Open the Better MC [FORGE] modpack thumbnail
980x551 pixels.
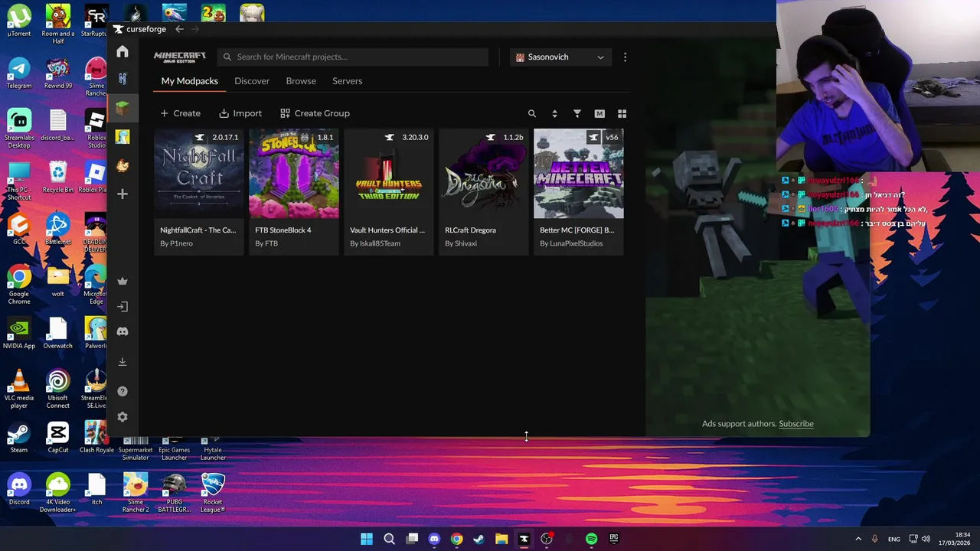pyautogui.click(x=579, y=174)
